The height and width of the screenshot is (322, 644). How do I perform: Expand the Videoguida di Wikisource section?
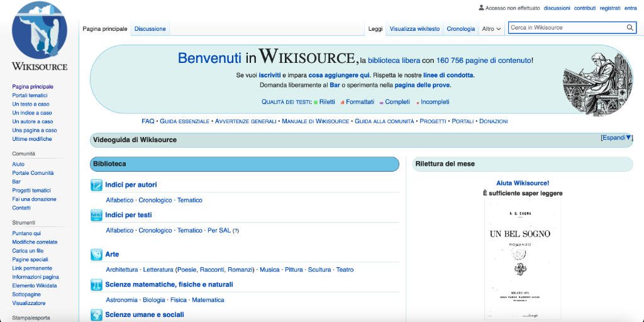pos(616,138)
